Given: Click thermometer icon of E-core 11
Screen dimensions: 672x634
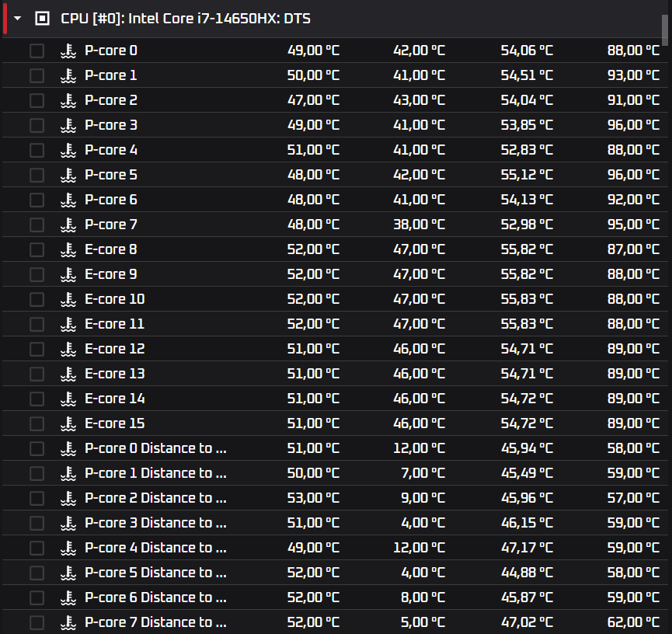Looking at the screenshot, I should point(68,324).
